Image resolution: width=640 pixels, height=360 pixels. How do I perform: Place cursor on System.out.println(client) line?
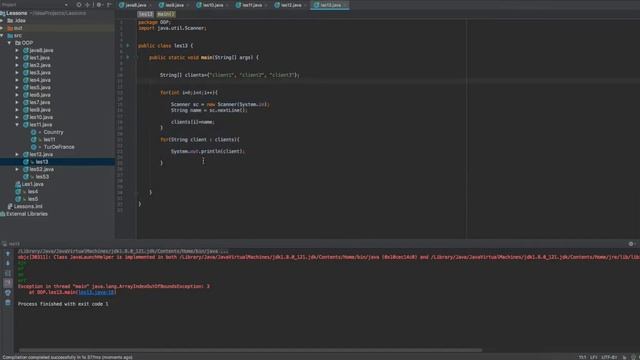(x=207, y=151)
